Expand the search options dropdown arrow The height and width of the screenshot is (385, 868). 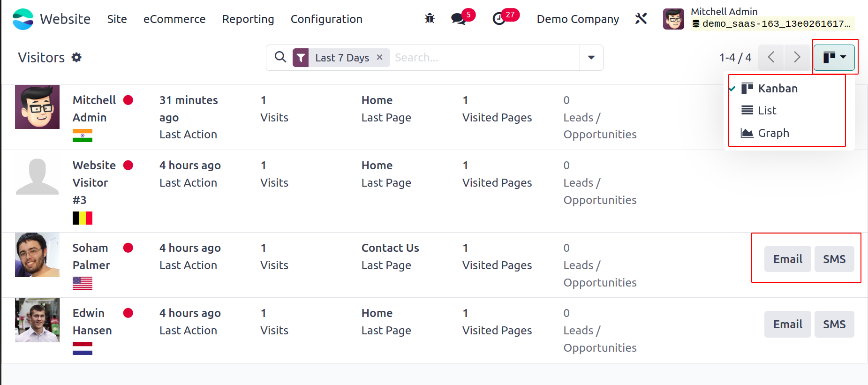[591, 57]
